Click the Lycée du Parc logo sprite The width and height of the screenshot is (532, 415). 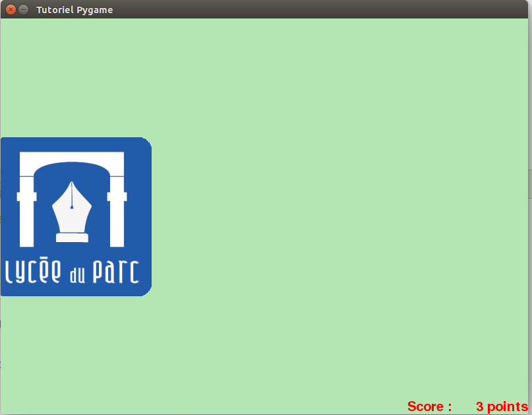pos(76,216)
